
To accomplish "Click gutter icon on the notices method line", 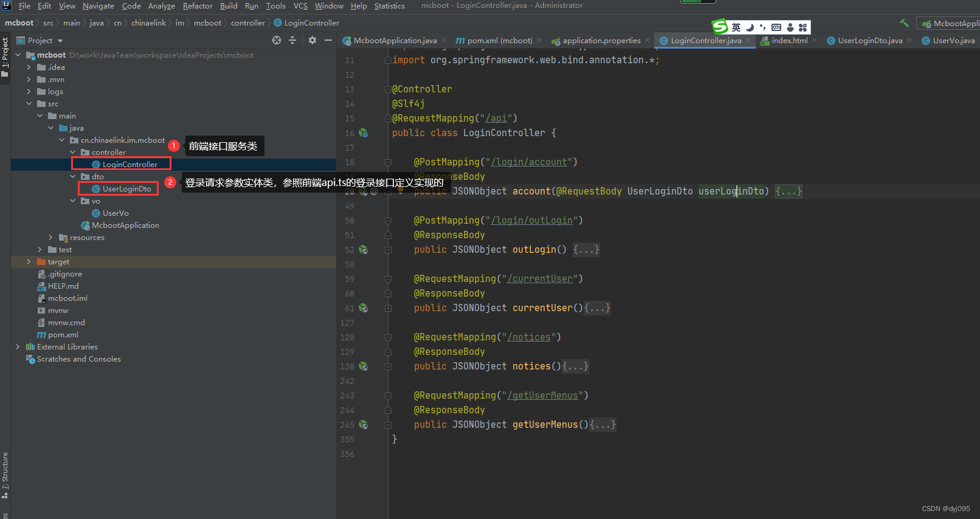I will 364,366.
